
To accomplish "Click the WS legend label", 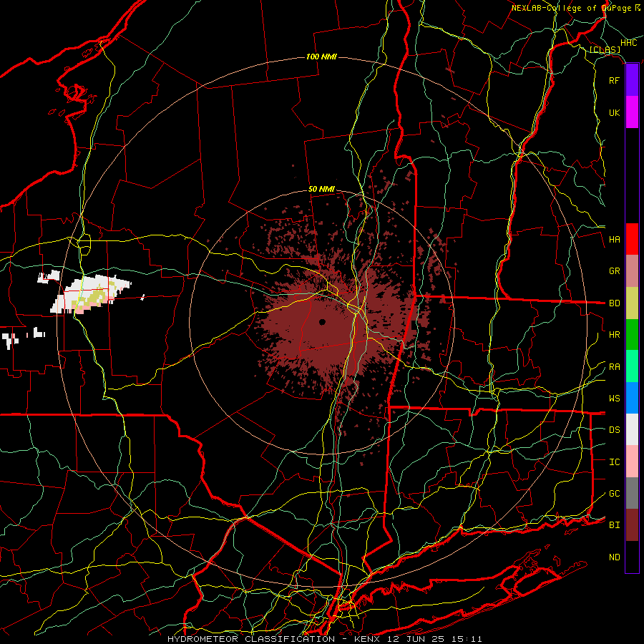I will click(x=614, y=399).
